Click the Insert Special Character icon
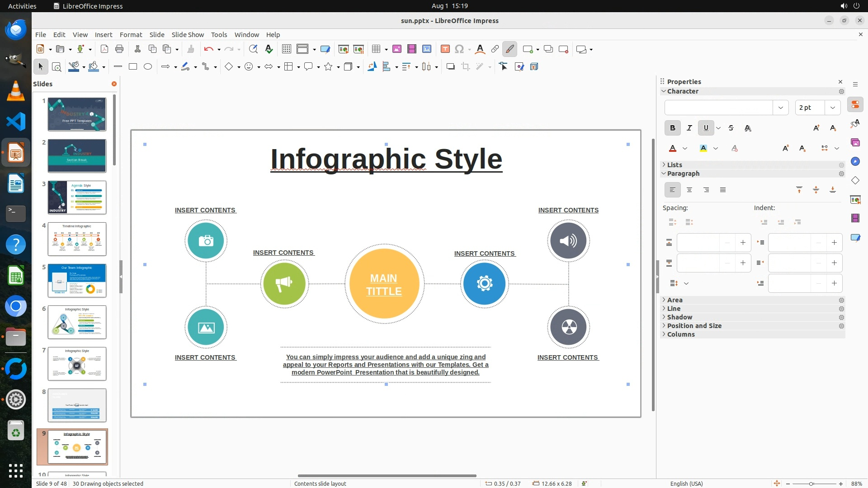This screenshot has width=868, height=488. pyautogui.click(x=459, y=49)
